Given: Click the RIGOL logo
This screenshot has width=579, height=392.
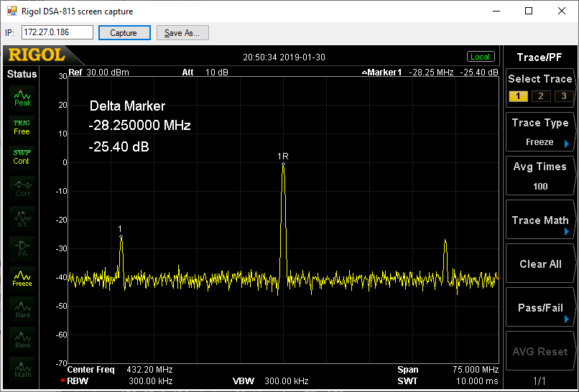Looking at the screenshot, I should pos(37,55).
